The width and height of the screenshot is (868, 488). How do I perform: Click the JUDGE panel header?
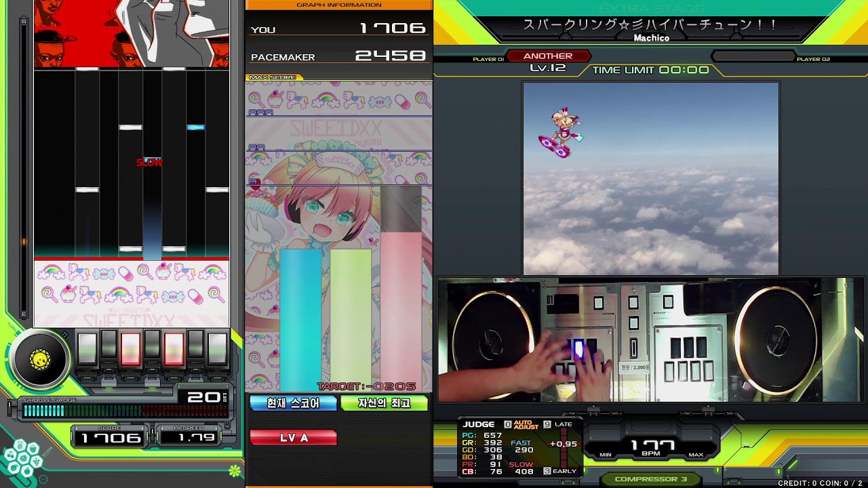click(479, 424)
